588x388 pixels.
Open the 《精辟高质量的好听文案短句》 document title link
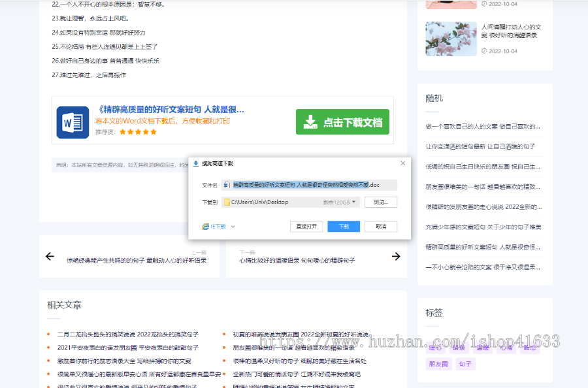pos(171,110)
